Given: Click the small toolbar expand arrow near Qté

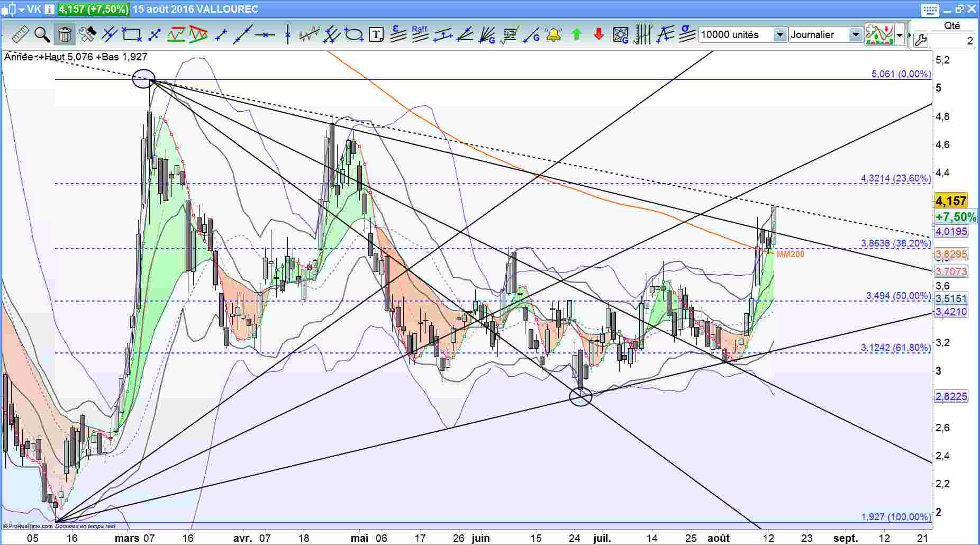Looking at the screenshot, I should tap(910, 35).
